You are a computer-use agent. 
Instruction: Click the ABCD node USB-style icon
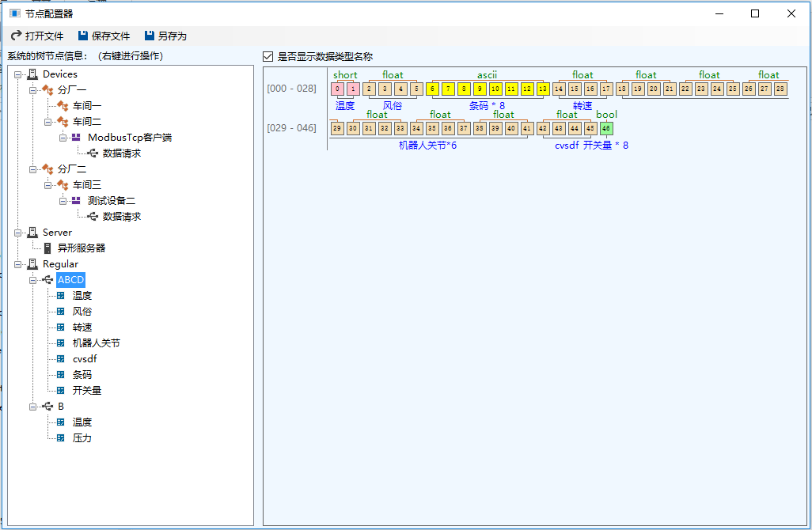(47, 280)
